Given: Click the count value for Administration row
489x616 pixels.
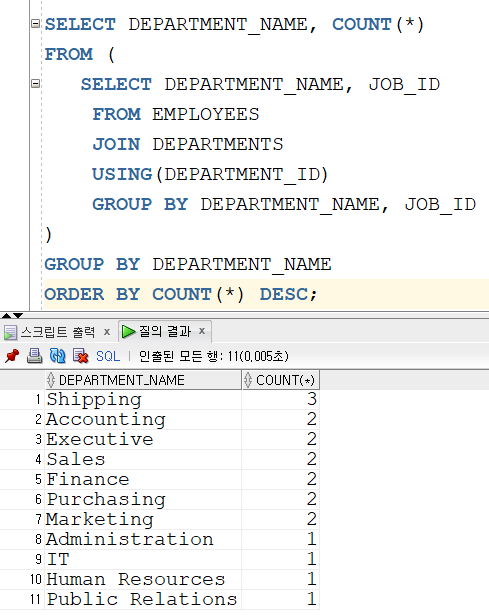Looking at the screenshot, I should [x=280, y=540].
